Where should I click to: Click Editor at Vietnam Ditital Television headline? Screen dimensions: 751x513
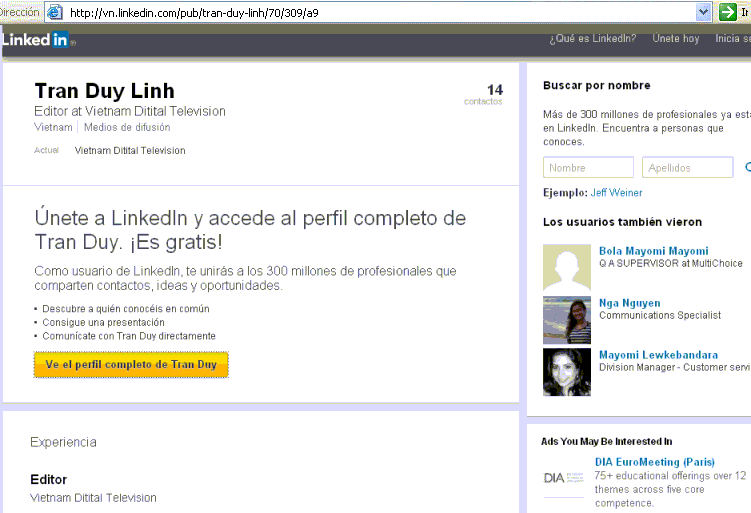coord(130,111)
